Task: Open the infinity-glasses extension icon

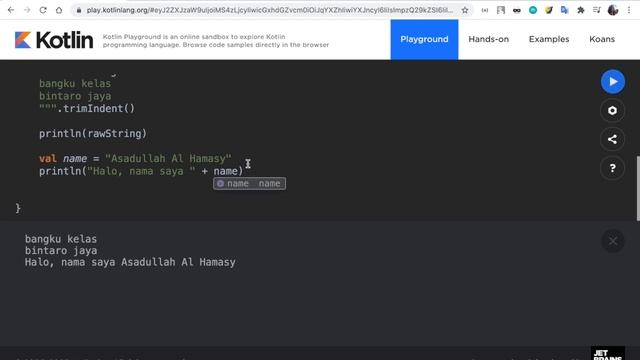Action: (517, 10)
